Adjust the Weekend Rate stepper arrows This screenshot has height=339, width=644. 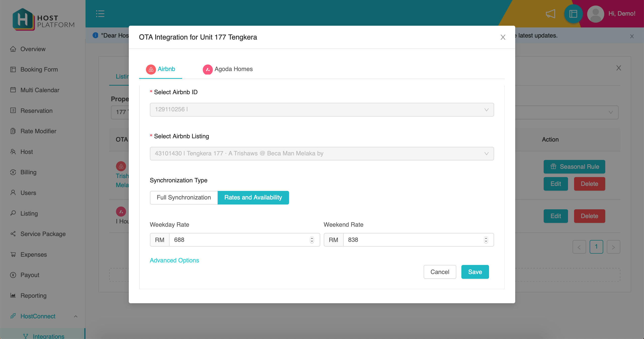[486, 240]
